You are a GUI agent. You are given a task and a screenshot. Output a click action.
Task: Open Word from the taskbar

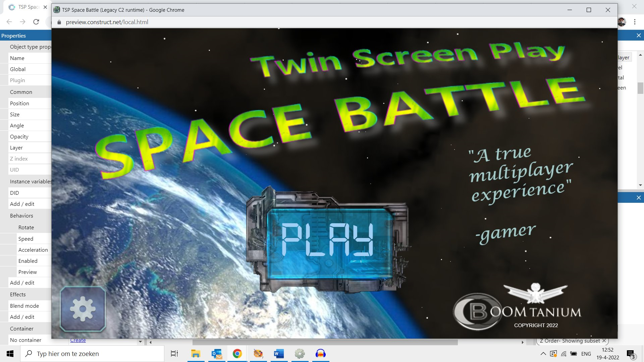[x=279, y=354]
